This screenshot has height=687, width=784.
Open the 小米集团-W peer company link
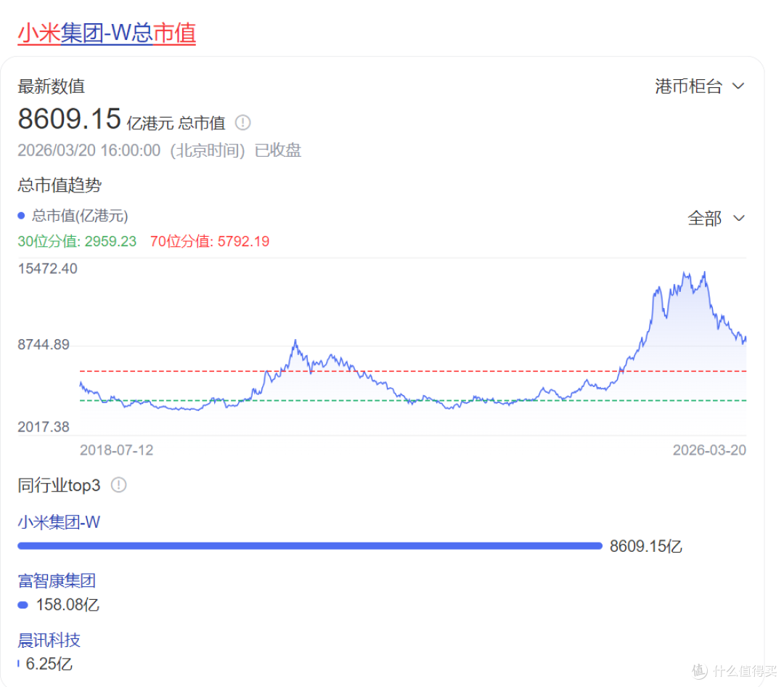(x=59, y=522)
